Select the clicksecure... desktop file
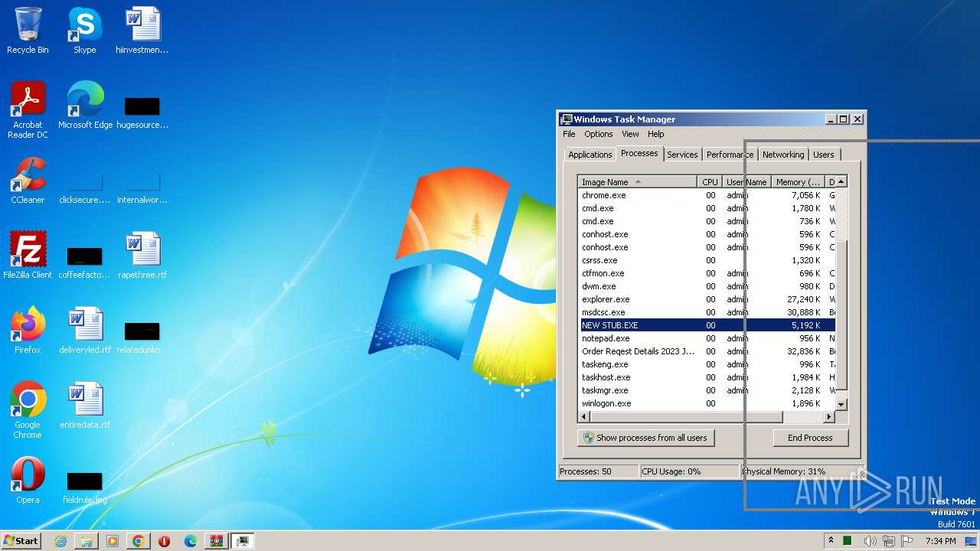The width and height of the screenshot is (980, 551). [x=85, y=188]
